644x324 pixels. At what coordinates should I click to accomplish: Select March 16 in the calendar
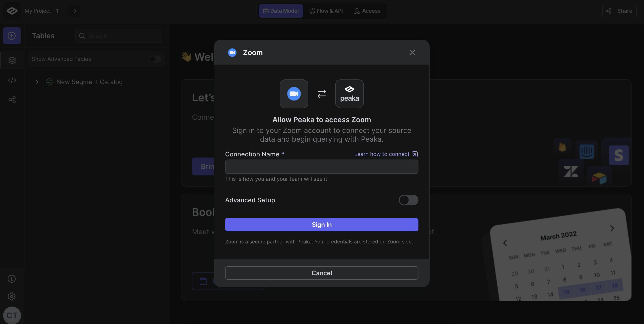click(x=582, y=290)
